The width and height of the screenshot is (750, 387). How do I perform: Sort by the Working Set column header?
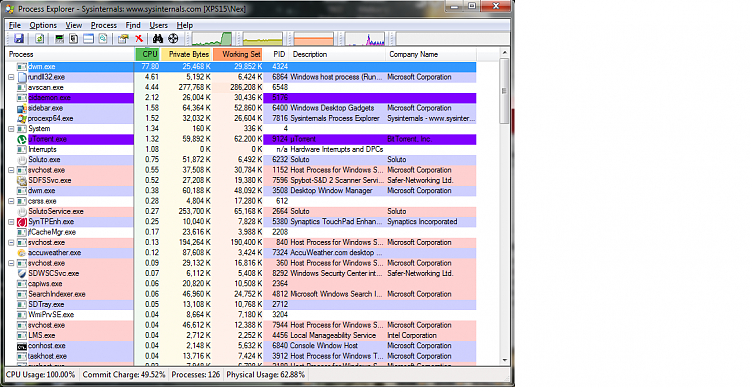pyautogui.click(x=238, y=55)
